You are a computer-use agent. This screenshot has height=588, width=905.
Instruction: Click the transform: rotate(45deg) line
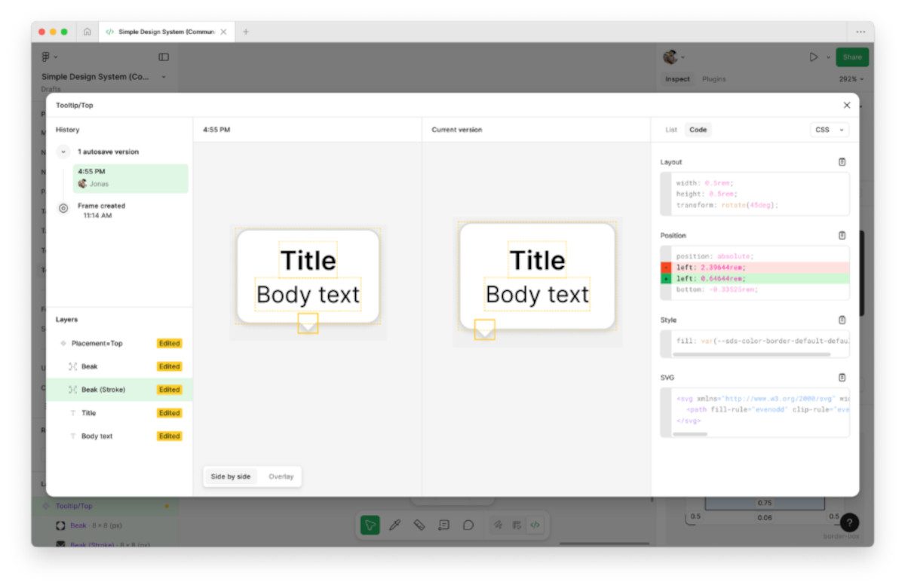tap(727, 205)
